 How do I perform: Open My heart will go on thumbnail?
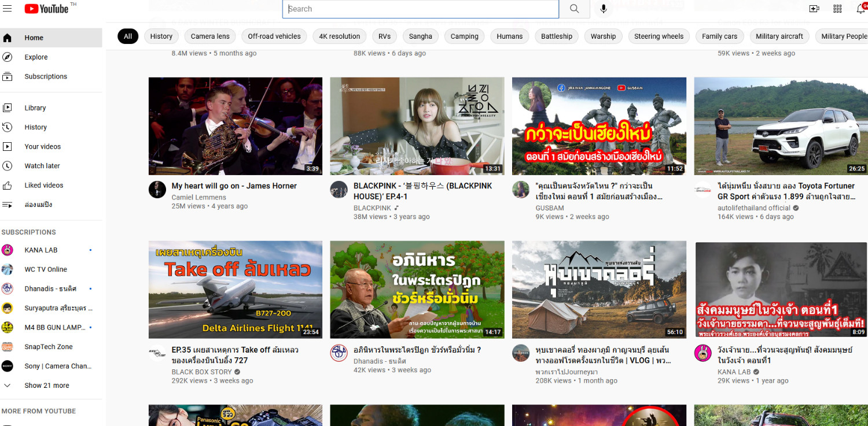(x=236, y=126)
